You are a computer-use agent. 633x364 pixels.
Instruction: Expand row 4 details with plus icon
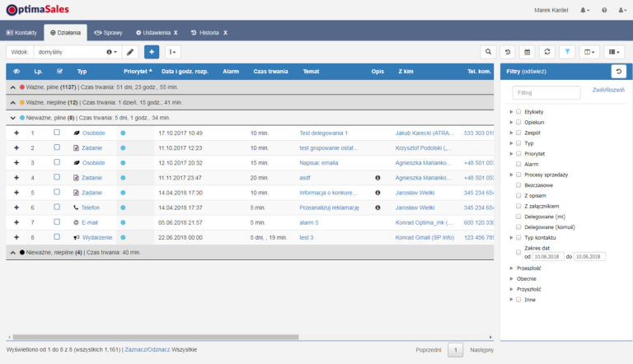16,178
